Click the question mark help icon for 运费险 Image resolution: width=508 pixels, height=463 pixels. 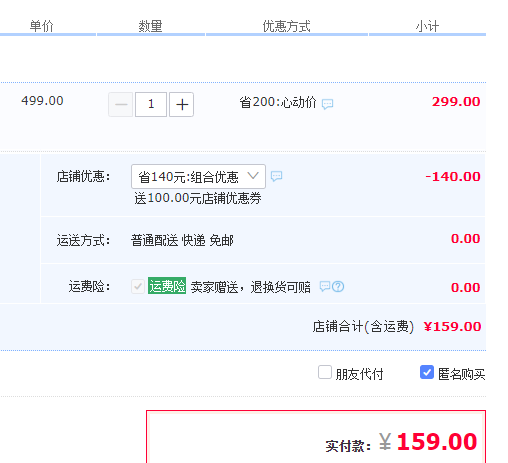point(338,286)
